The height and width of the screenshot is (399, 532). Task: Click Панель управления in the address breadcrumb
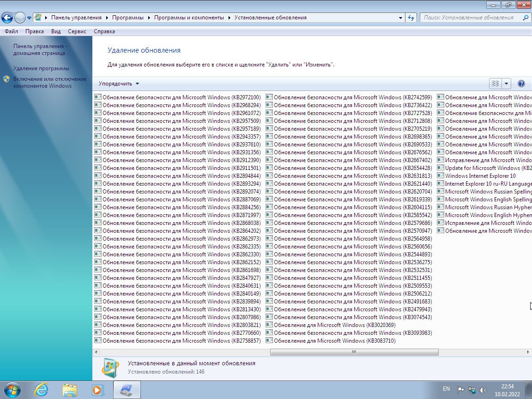(76, 18)
